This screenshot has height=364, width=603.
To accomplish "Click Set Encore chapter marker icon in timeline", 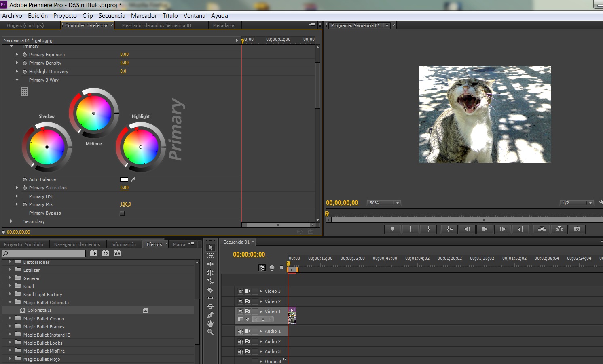I will [272, 268].
